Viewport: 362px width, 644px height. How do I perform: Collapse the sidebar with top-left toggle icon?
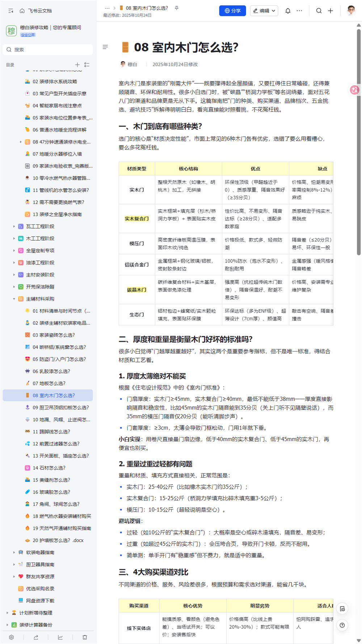click(11, 11)
